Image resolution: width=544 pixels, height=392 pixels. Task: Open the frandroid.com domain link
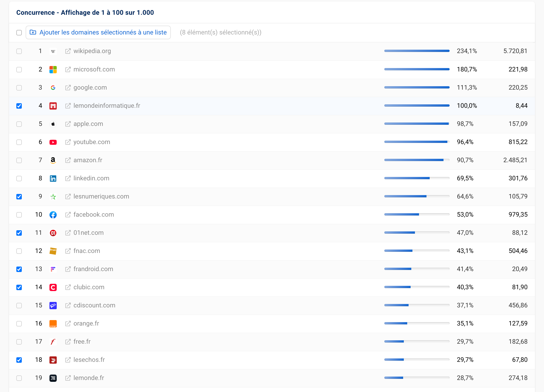pos(93,269)
